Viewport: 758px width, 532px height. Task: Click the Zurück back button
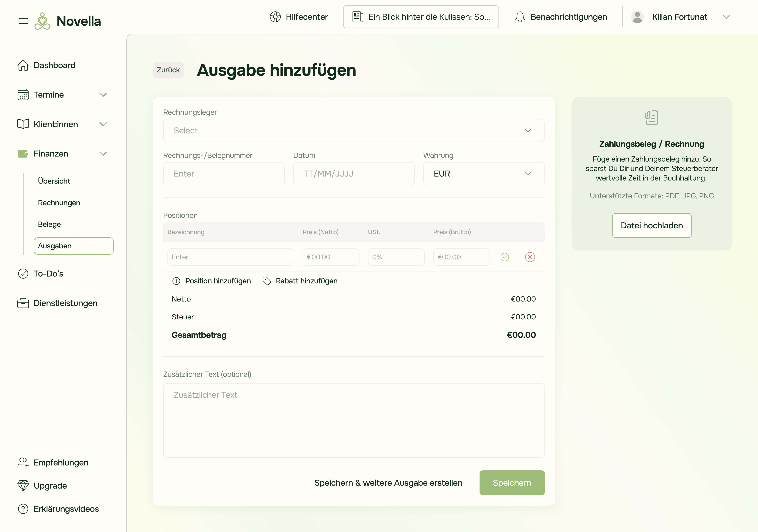point(168,70)
